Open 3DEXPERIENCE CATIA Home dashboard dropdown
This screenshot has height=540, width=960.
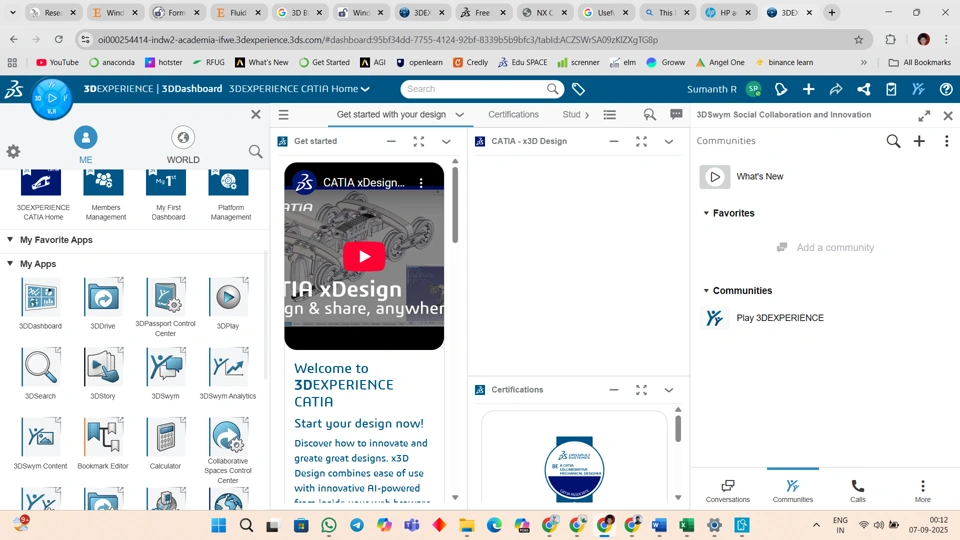tap(366, 89)
